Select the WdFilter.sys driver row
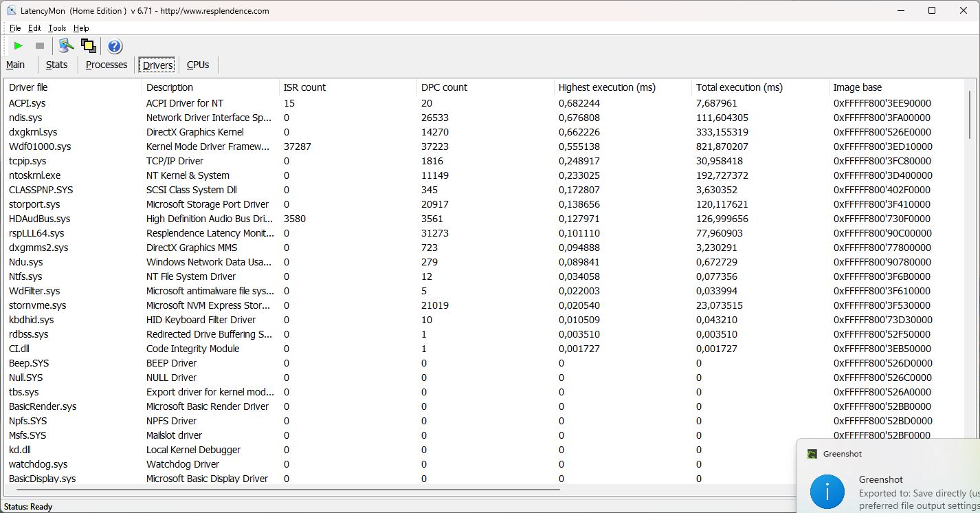The height and width of the screenshot is (513, 980). (x=485, y=291)
